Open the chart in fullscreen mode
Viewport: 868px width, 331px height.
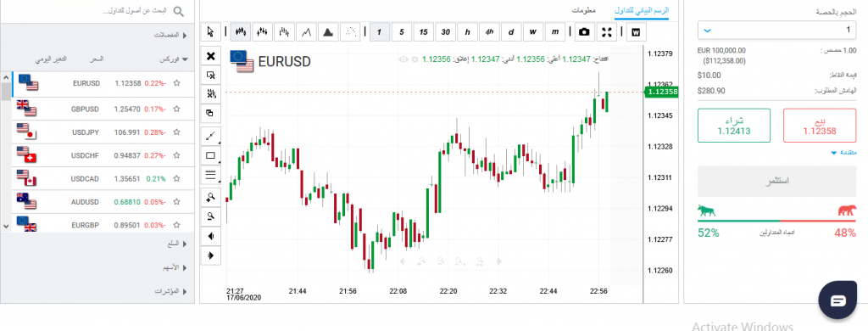(607, 32)
